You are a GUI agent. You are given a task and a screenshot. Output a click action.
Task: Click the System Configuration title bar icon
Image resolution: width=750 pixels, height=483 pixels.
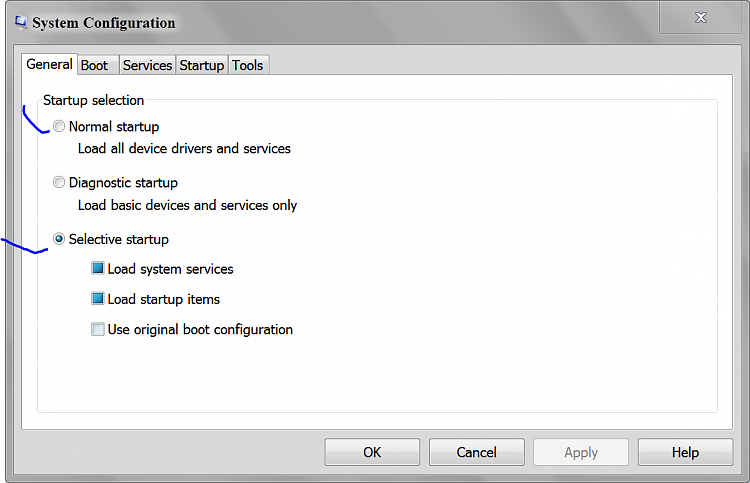tap(21, 22)
